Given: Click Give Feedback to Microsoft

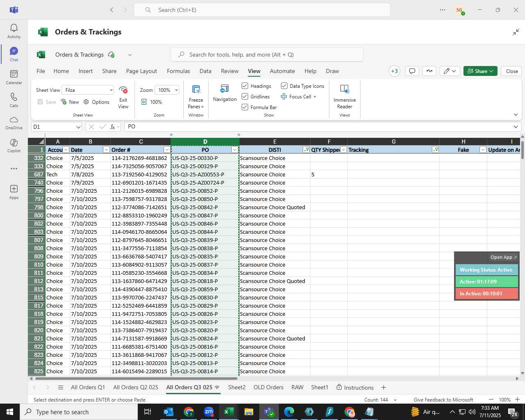Looking at the screenshot, I should pyautogui.click(x=443, y=399).
